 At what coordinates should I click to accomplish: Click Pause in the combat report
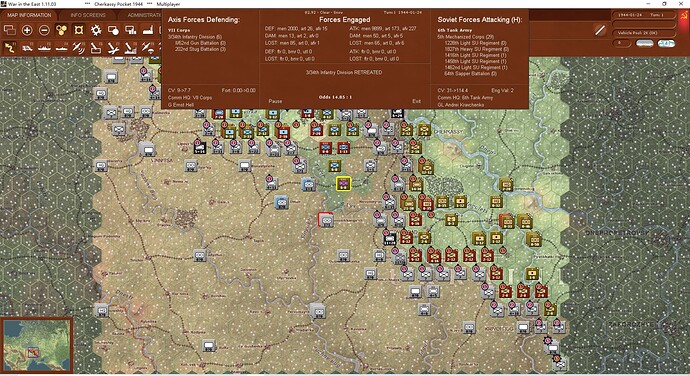(275, 101)
